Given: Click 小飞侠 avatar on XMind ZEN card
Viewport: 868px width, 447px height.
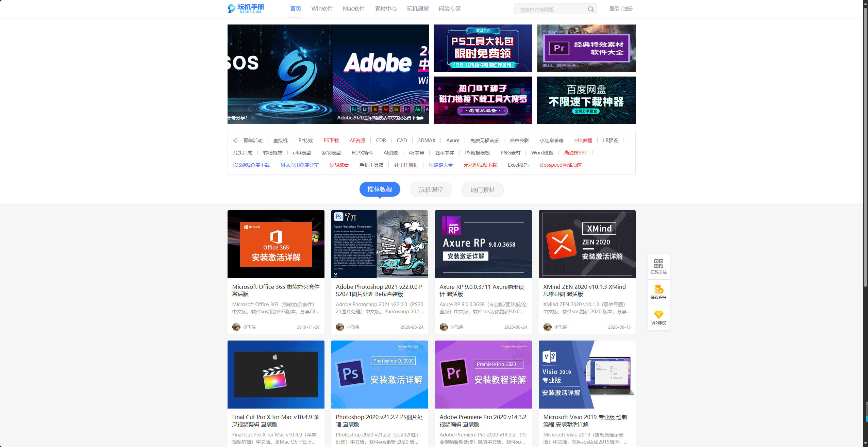Looking at the screenshot, I should coord(547,327).
